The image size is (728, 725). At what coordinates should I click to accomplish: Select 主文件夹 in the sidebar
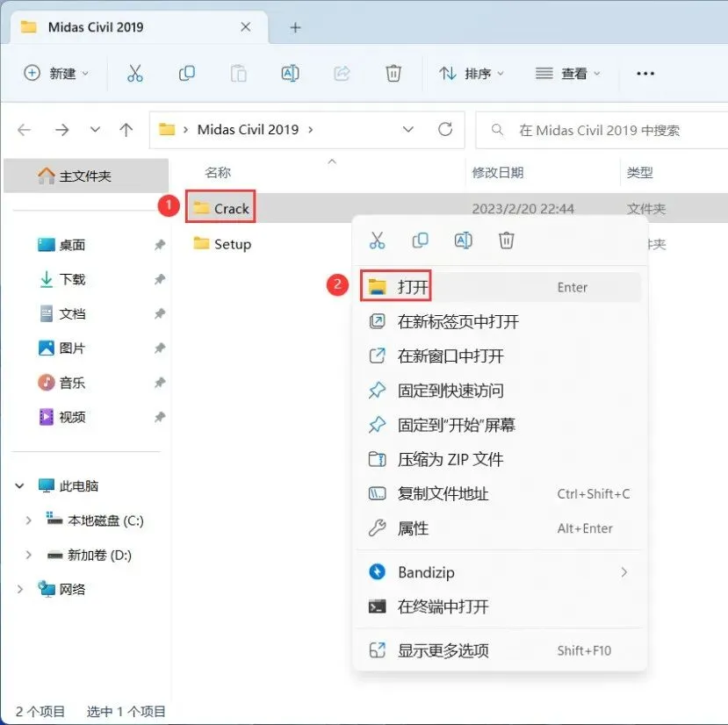point(86,176)
